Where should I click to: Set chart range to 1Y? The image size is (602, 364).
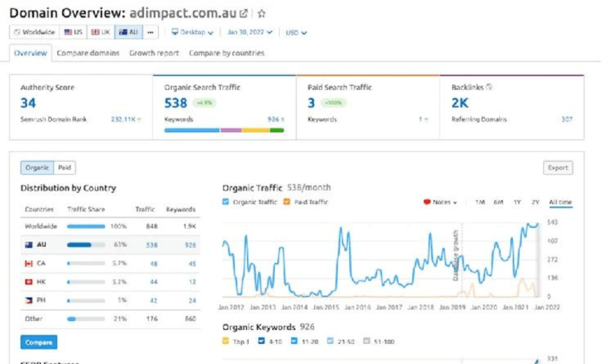click(517, 202)
